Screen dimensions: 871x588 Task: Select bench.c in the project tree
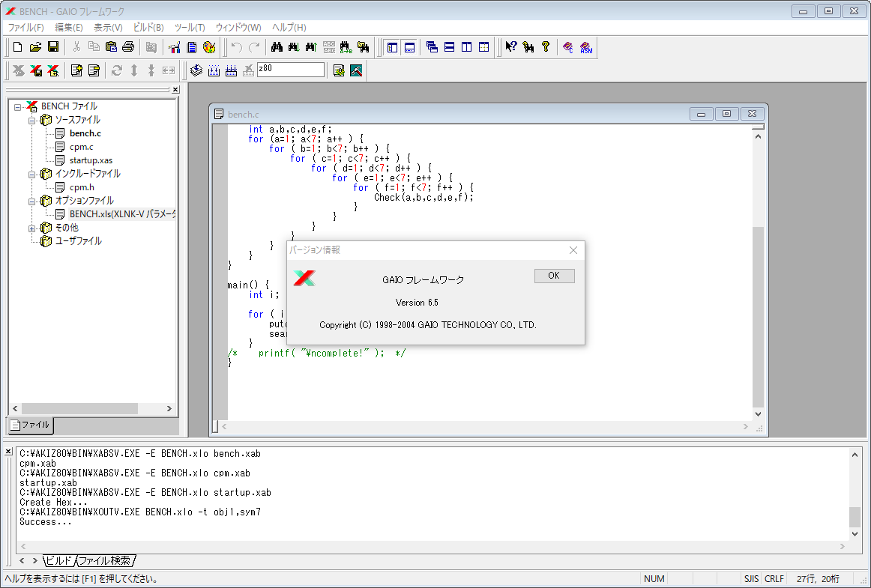click(85, 133)
